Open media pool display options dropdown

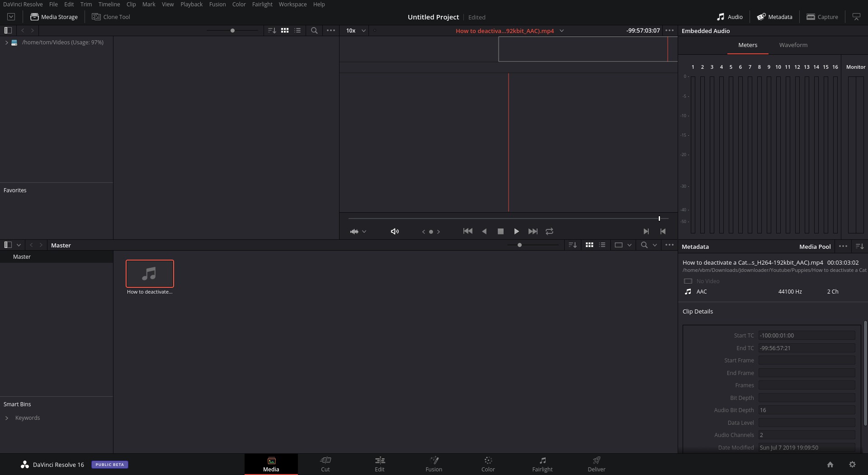tap(629, 245)
